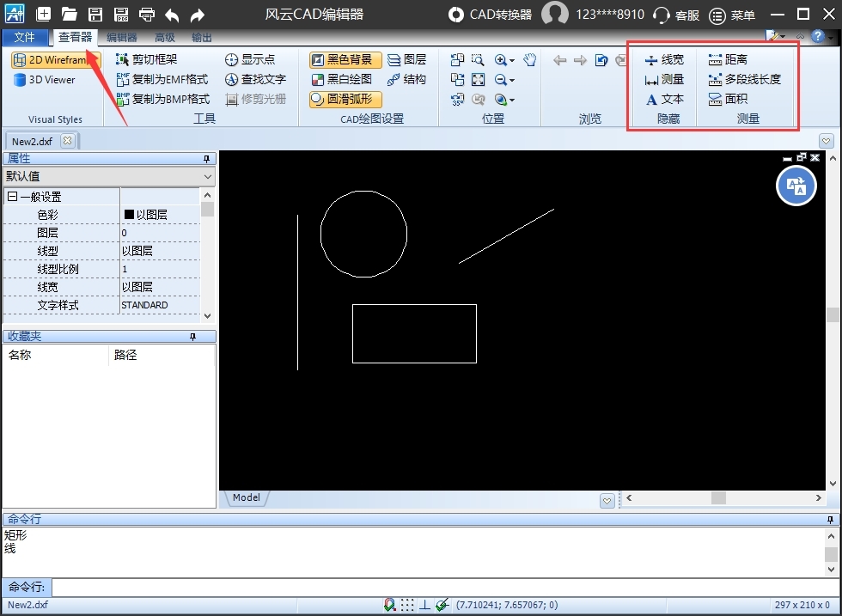Image resolution: width=842 pixels, height=616 pixels.
Task: Pin the 收藏夹 panel
Action: [x=192, y=336]
